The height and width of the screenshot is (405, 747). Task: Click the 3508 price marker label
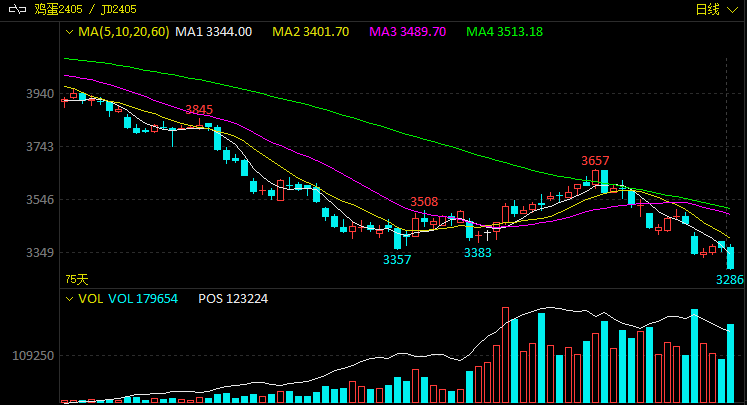424,202
